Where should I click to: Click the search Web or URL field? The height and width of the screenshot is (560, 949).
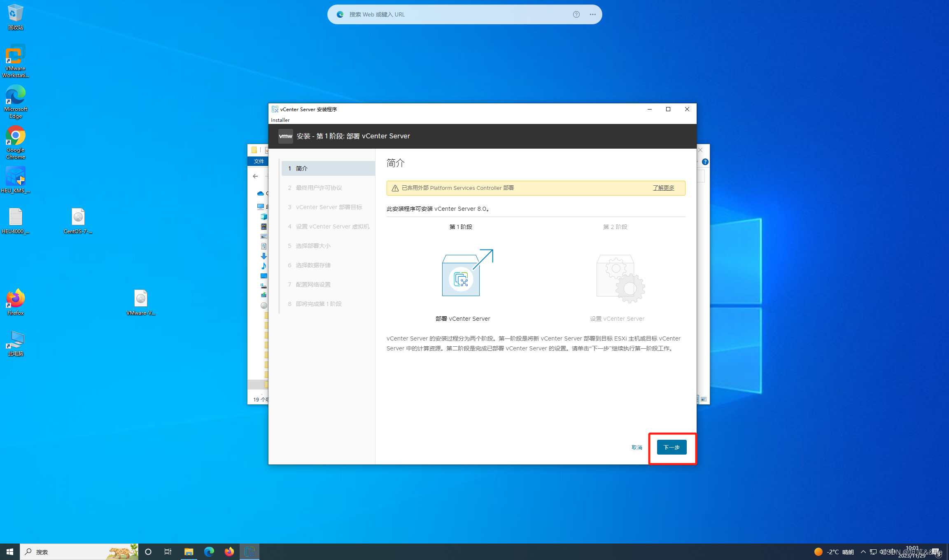point(457,14)
